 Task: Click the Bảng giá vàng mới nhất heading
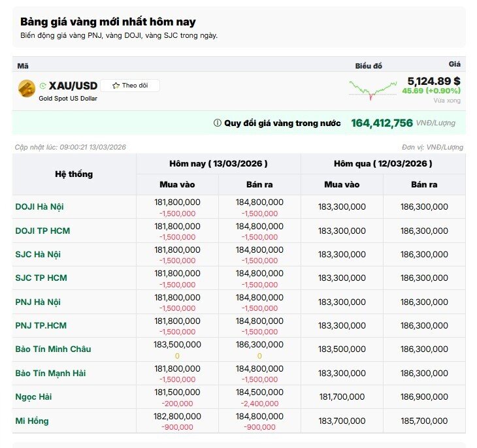(x=108, y=22)
